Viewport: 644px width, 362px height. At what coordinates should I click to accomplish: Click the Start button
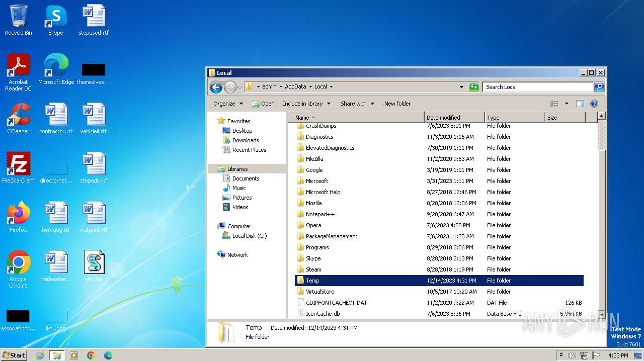(x=14, y=355)
